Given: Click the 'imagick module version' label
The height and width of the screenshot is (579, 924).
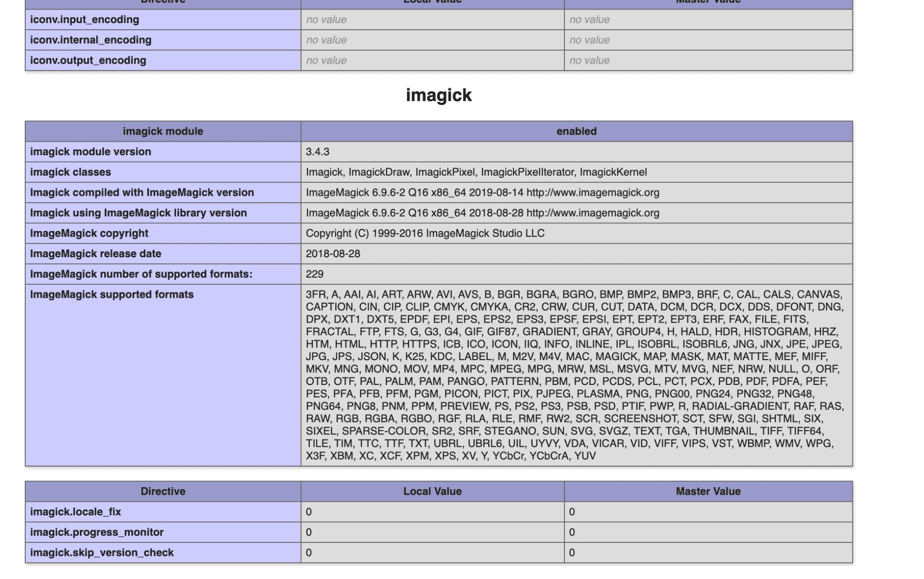Looking at the screenshot, I should tap(90, 152).
